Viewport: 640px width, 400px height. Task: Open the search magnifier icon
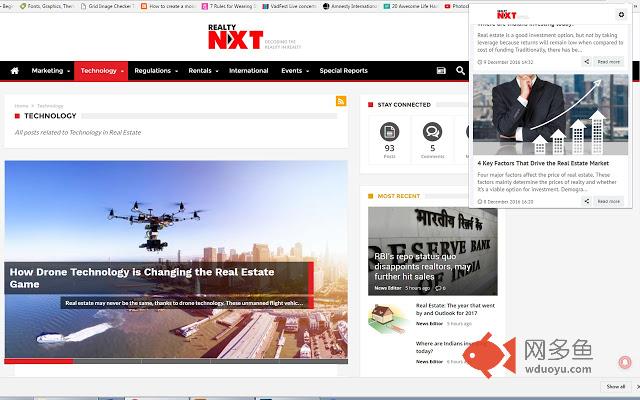pos(460,71)
